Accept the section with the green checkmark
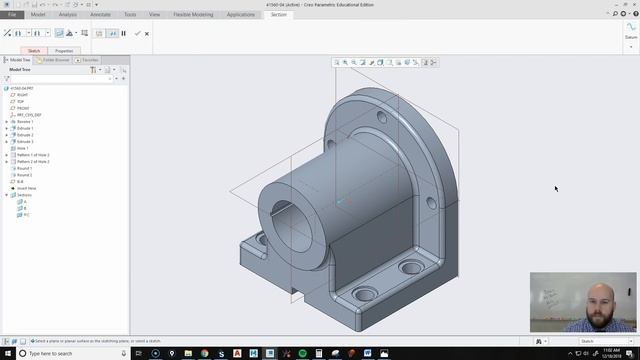This screenshot has width=640, height=360. (x=138, y=33)
